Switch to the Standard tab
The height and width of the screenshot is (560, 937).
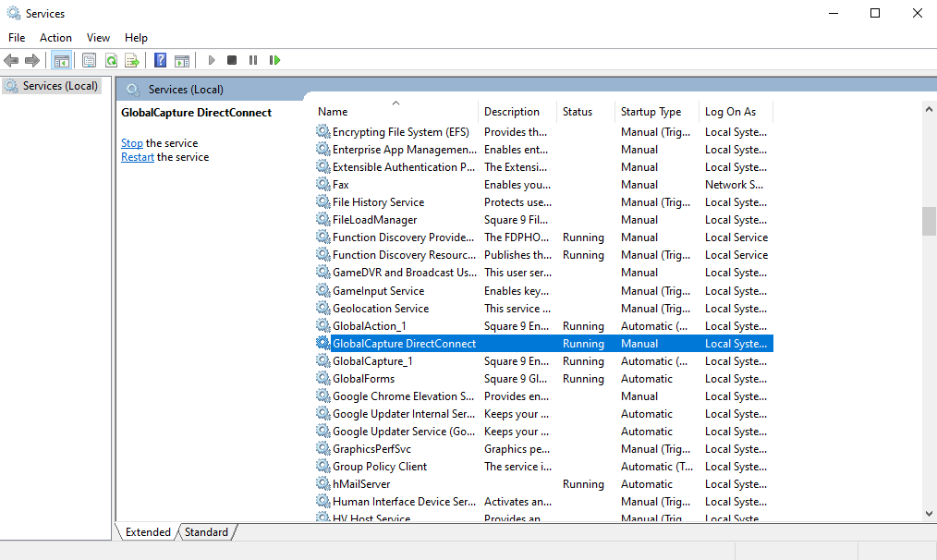click(x=206, y=532)
